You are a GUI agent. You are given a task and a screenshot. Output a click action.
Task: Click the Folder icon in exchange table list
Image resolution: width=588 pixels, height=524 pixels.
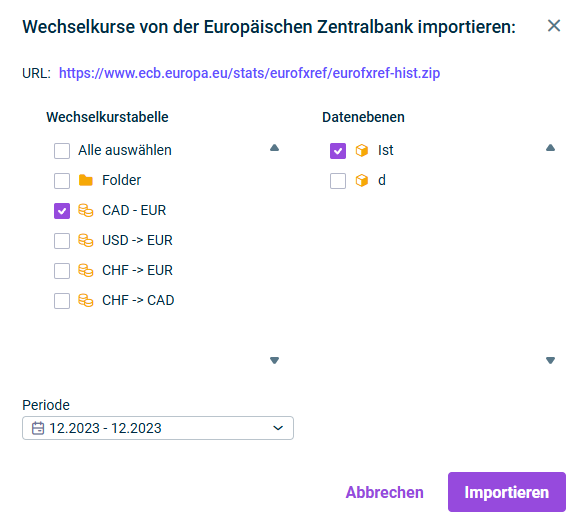[86, 180]
